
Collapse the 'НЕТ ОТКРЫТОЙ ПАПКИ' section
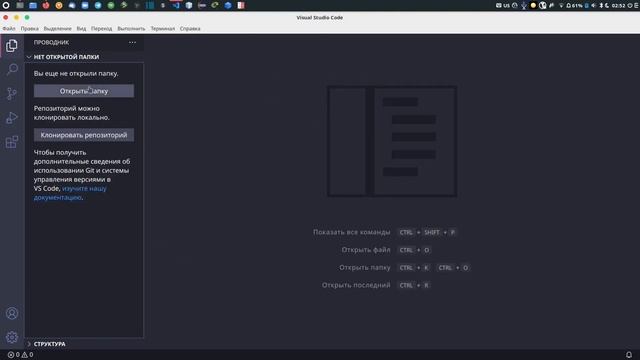click(x=84, y=57)
